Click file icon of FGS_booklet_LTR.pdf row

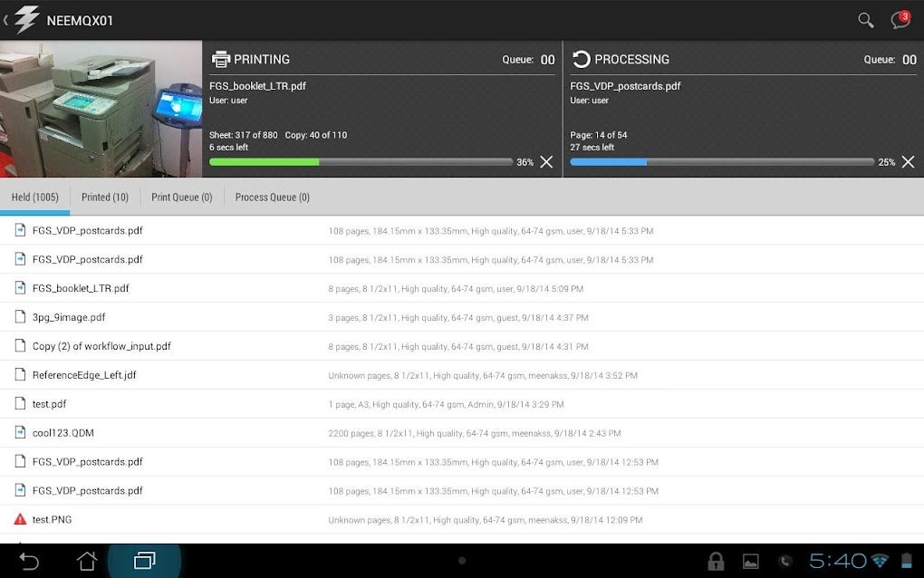pos(20,288)
